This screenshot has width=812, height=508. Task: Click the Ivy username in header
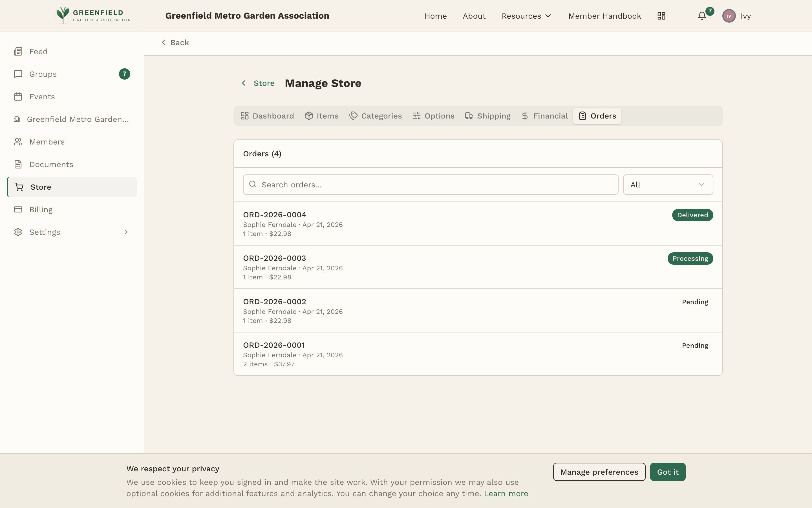click(x=745, y=16)
